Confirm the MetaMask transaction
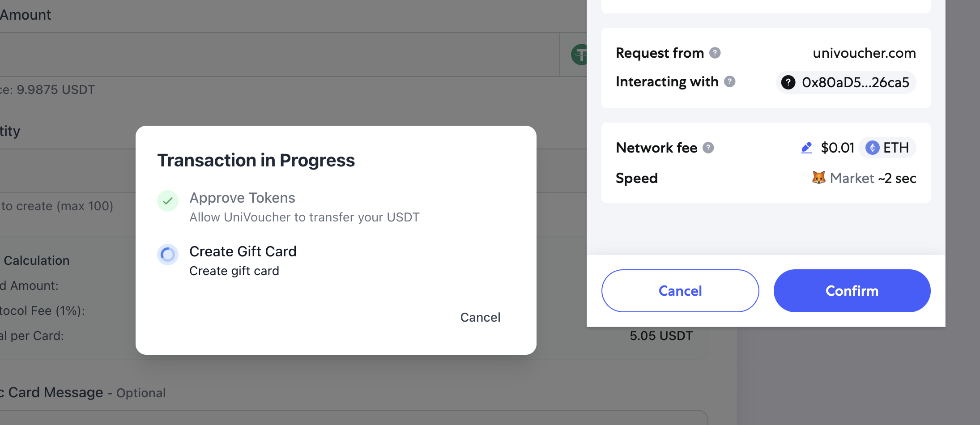This screenshot has height=425, width=980. [x=852, y=291]
